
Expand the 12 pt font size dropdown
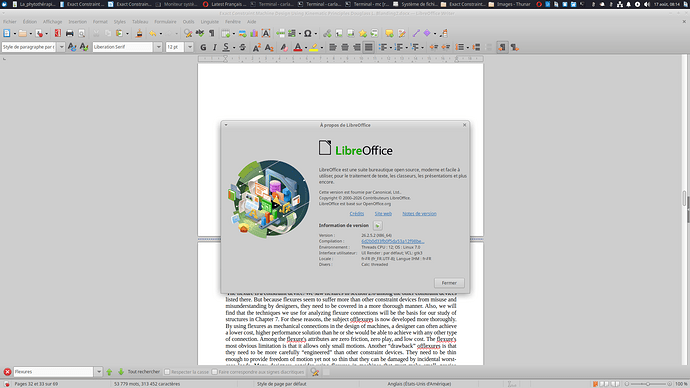pos(190,47)
